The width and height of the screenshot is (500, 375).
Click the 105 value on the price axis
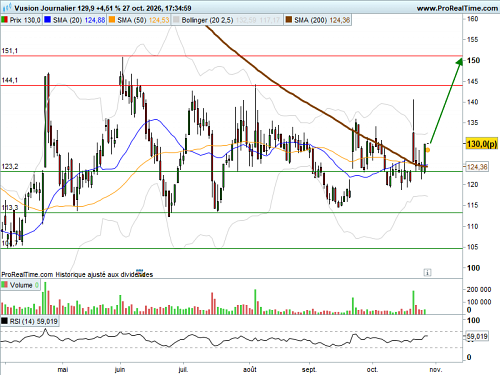click(x=473, y=247)
